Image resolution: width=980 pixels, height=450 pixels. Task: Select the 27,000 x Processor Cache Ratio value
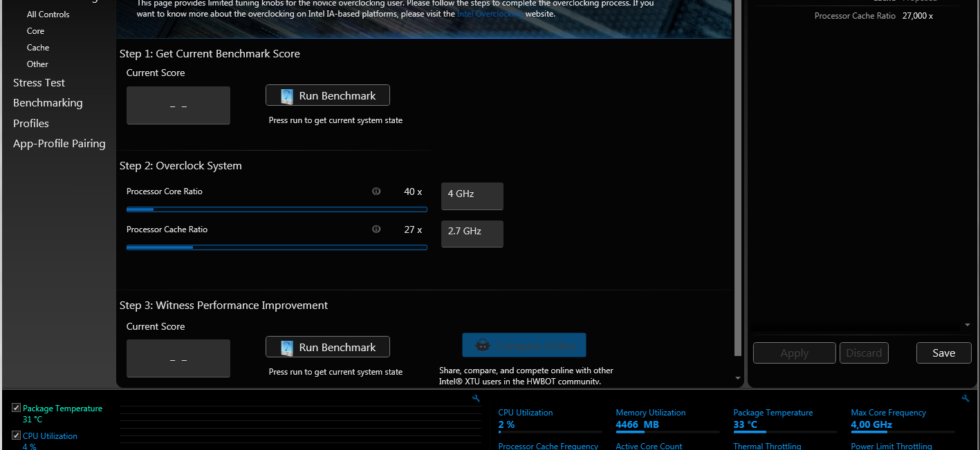[918, 16]
